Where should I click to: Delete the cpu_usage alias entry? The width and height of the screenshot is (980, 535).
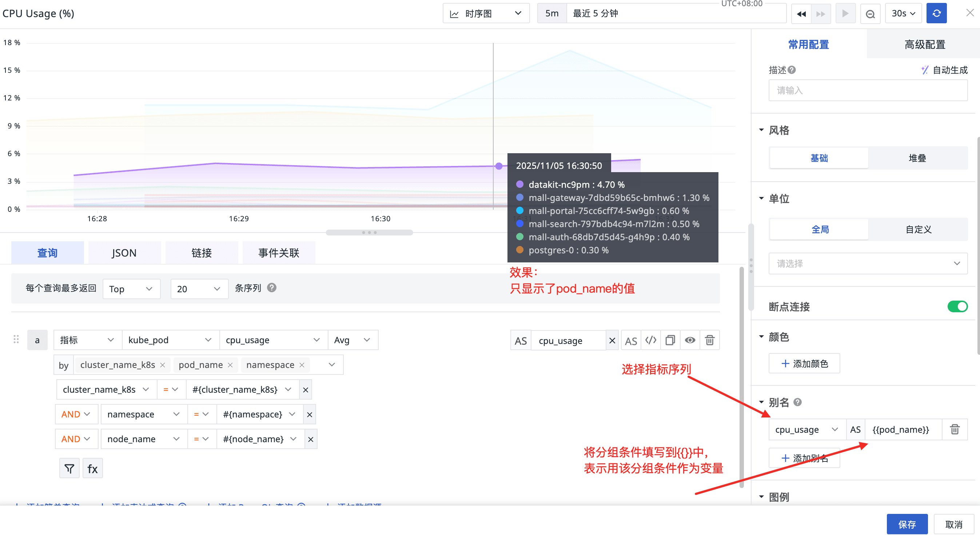point(955,429)
